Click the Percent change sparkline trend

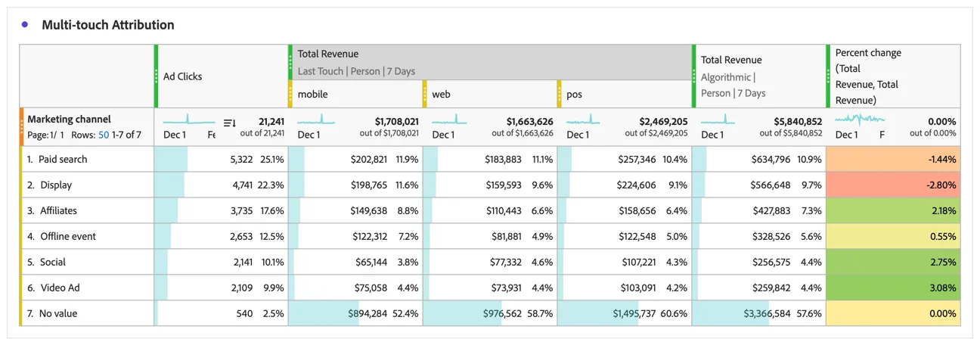[860, 120]
